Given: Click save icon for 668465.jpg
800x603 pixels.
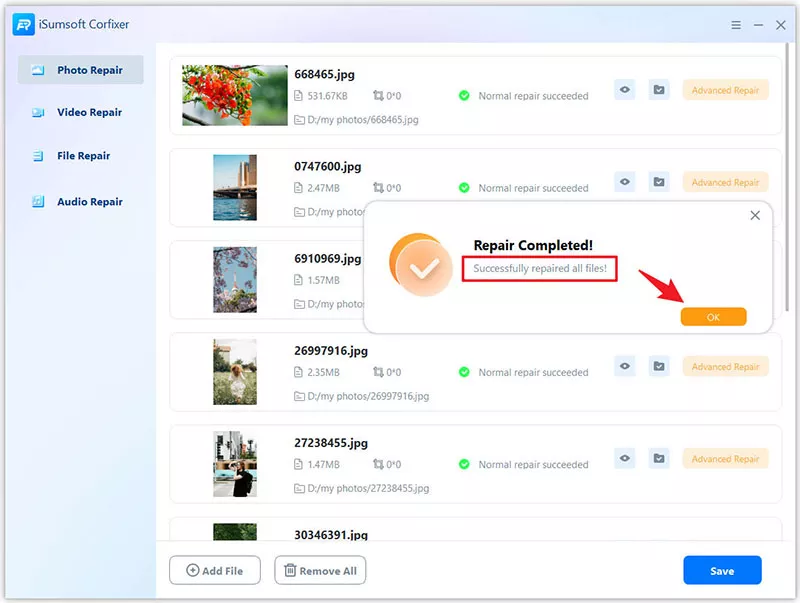Looking at the screenshot, I should [x=659, y=90].
